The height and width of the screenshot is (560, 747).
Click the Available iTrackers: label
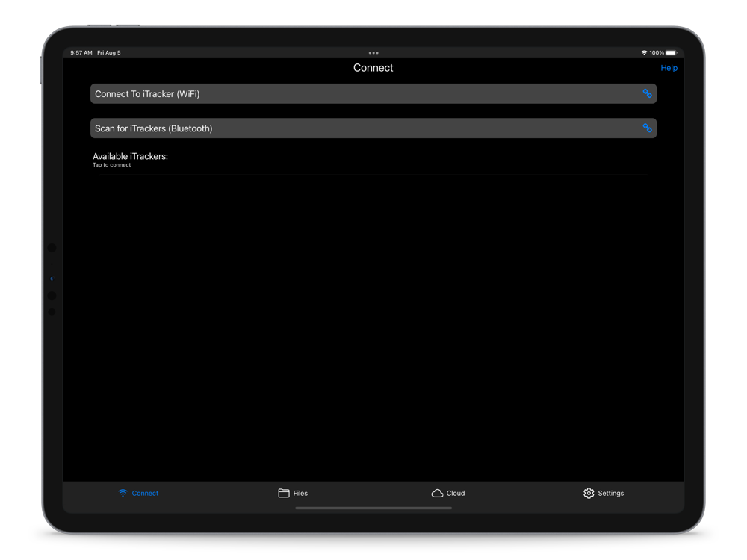pos(130,156)
